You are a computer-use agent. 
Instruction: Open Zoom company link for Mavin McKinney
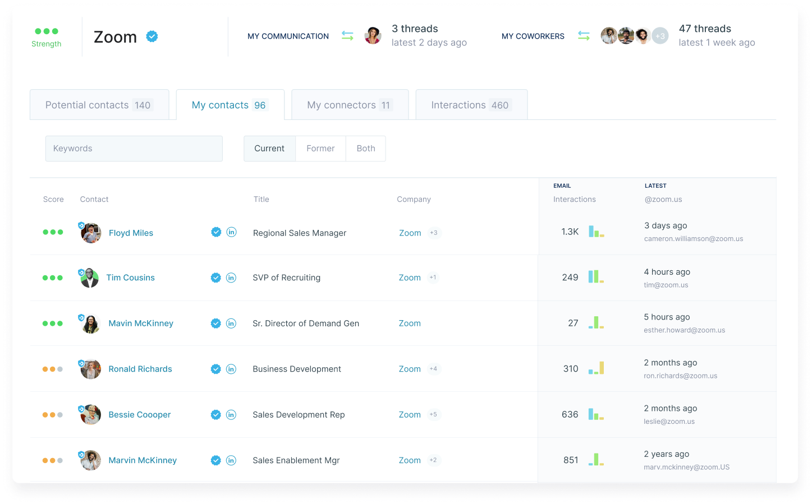point(410,323)
